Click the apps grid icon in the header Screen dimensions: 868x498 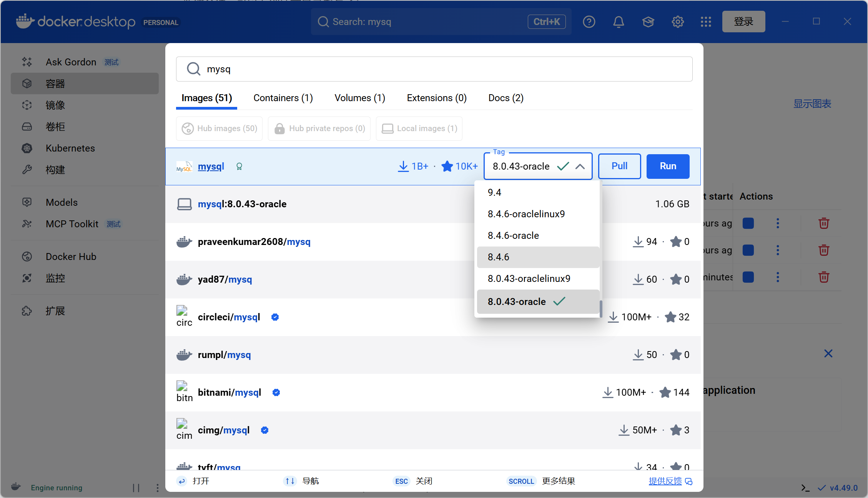pos(706,22)
